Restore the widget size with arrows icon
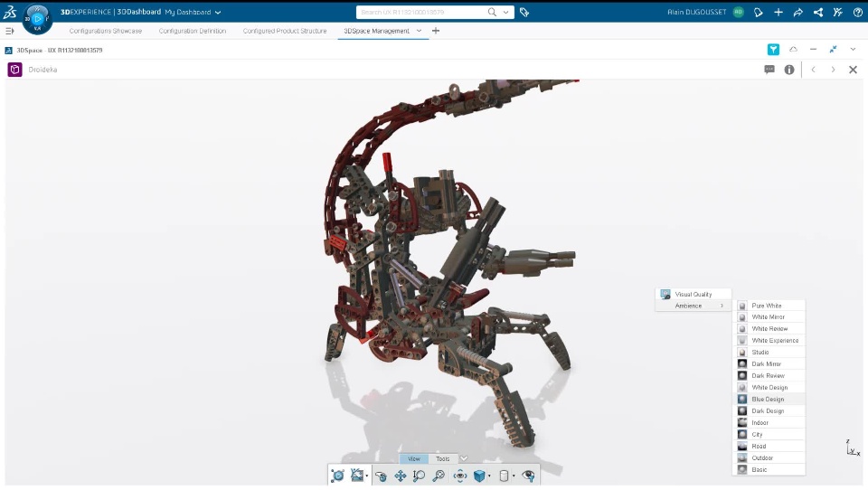This screenshot has height=490, width=868. 833,50
